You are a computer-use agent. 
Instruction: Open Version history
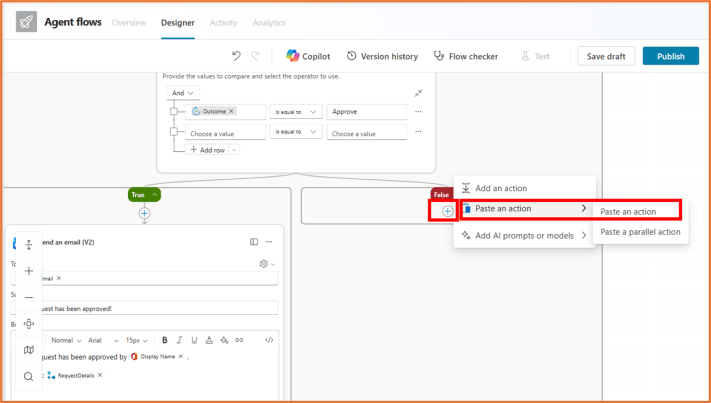coord(382,56)
